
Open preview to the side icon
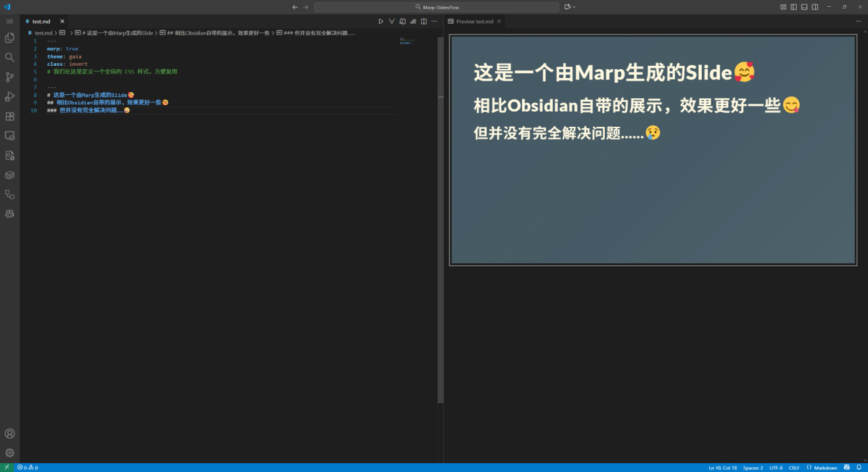point(402,21)
